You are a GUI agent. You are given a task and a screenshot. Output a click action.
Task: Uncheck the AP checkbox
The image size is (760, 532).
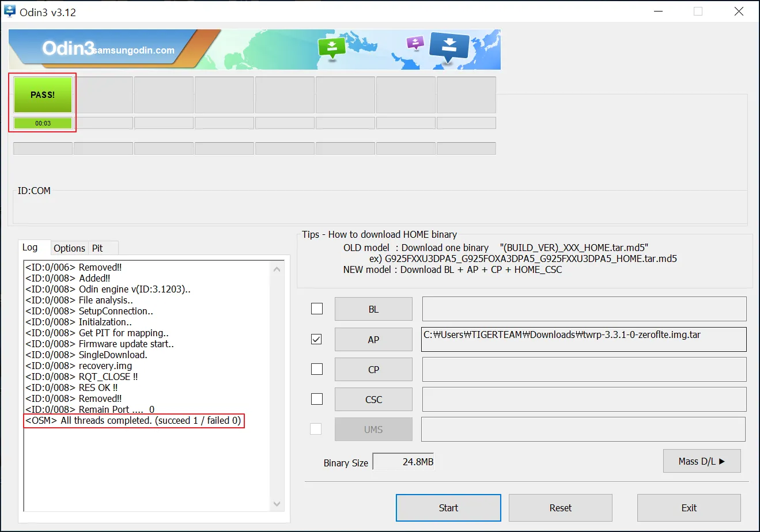[x=317, y=339]
